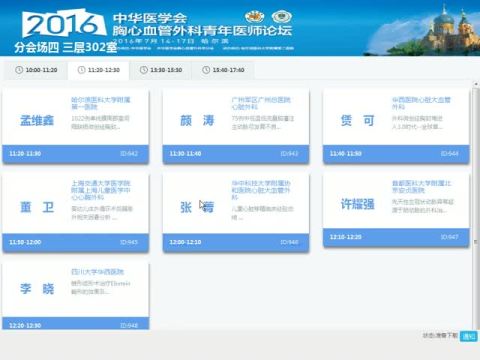Click the clock icon beside 15:40-17:40
Viewport: 480px width, 360px height.
(206, 70)
